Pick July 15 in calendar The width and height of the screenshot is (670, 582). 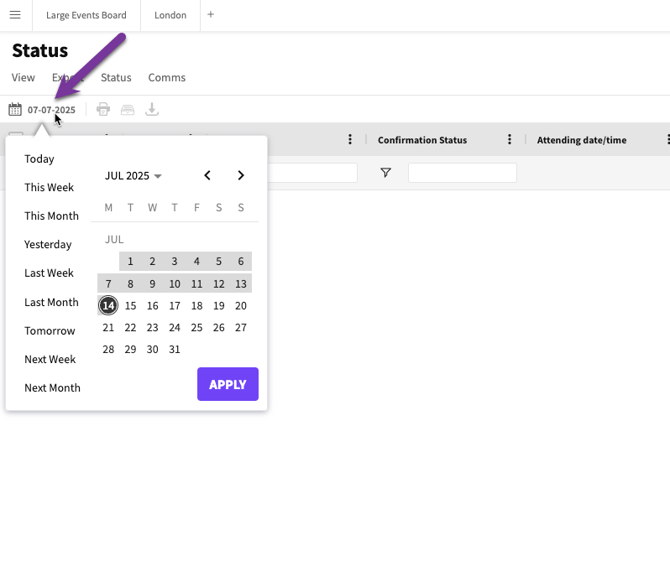tap(130, 306)
